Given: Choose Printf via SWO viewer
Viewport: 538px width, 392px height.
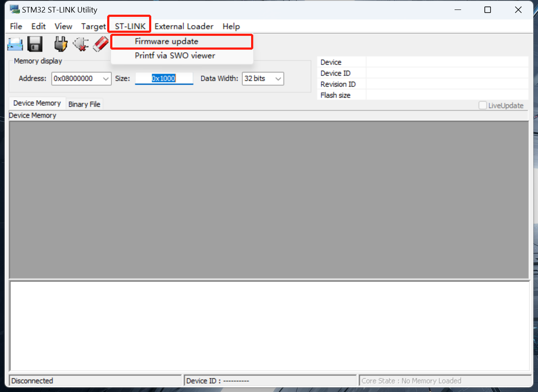Looking at the screenshot, I should coord(181,56).
